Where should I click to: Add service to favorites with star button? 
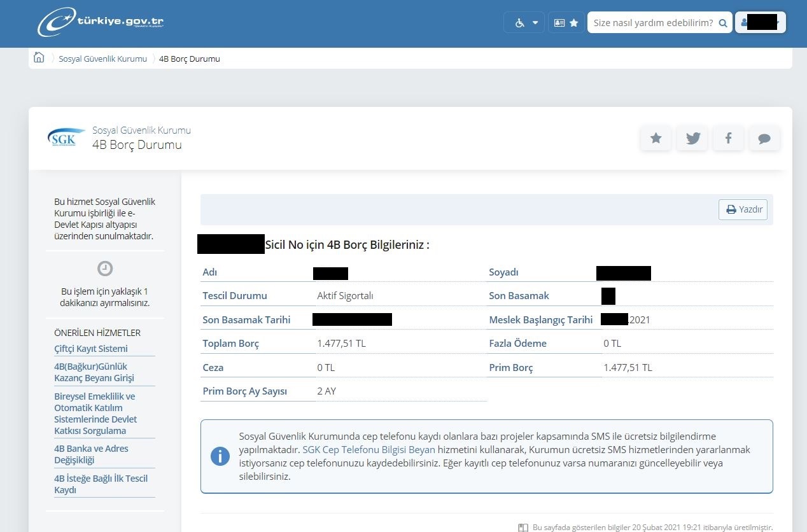pos(656,138)
